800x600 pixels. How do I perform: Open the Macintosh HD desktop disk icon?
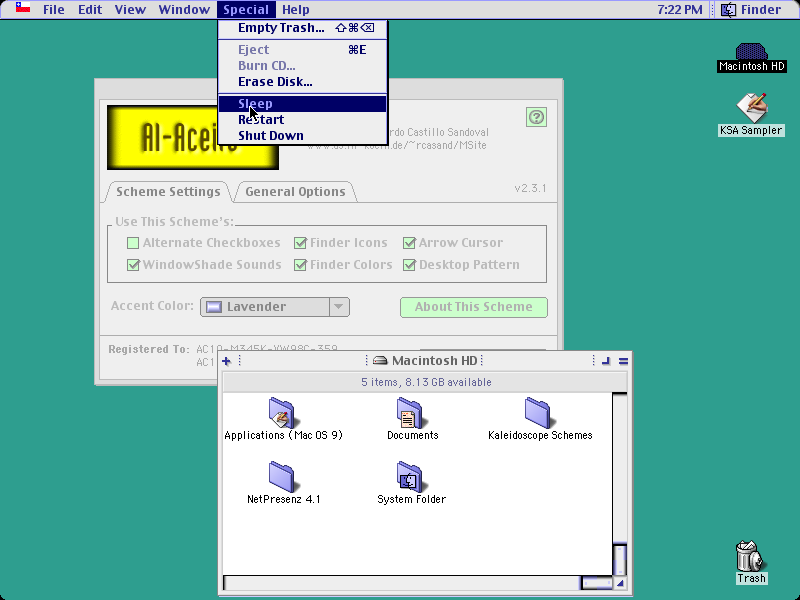(751, 52)
